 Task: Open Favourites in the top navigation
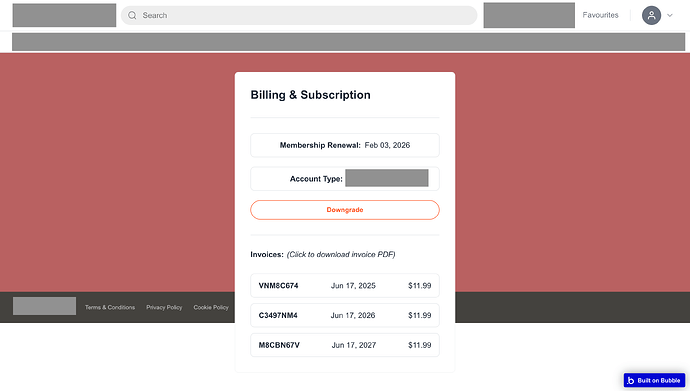click(x=600, y=15)
